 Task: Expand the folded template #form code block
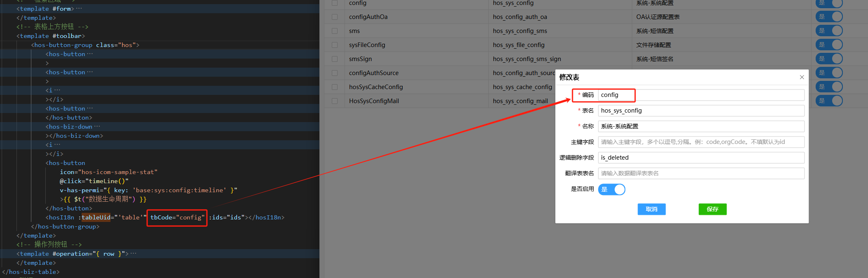pos(79,9)
